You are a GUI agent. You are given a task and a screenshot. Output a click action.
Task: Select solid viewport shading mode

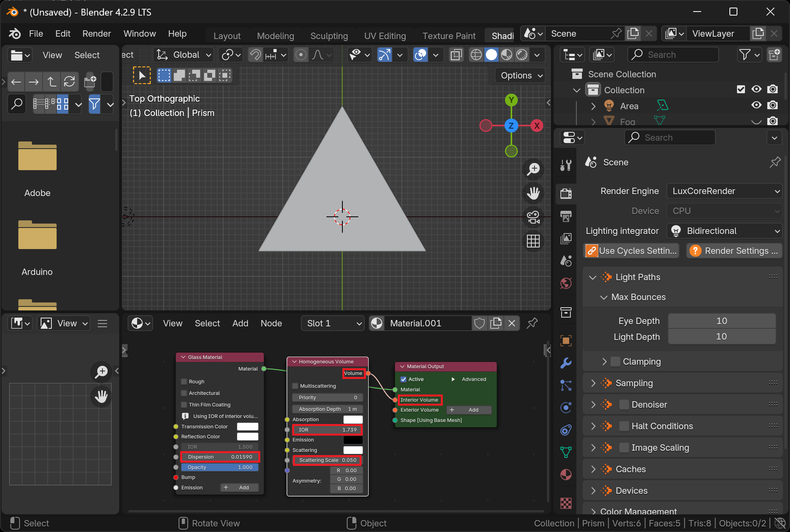tap(491, 55)
